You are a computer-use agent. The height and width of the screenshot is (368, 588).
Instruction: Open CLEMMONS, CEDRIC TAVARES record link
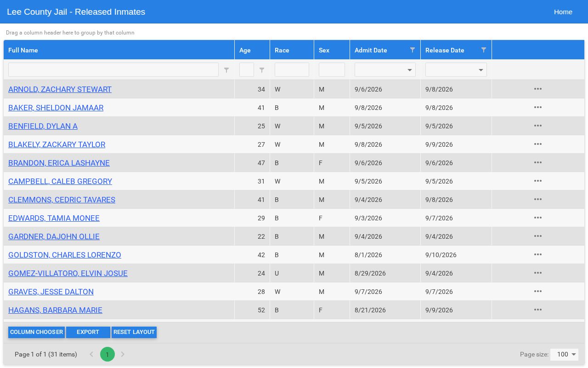[62, 200]
